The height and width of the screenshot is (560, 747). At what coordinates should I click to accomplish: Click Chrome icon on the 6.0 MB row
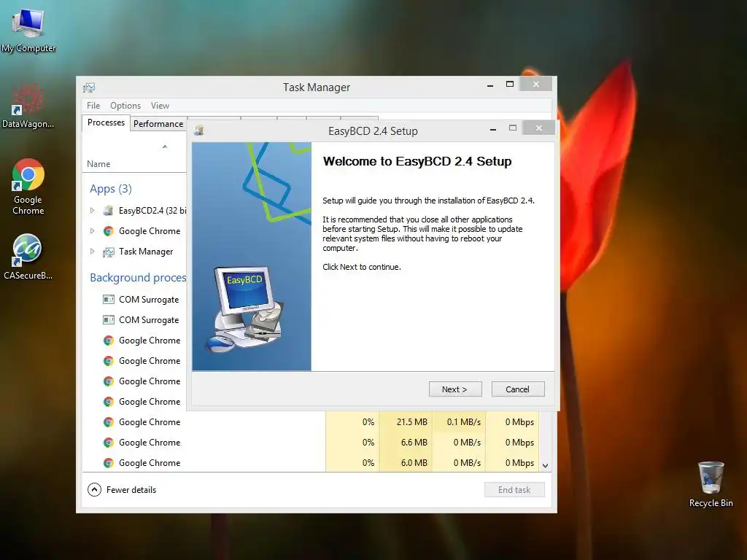tap(109, 463)
